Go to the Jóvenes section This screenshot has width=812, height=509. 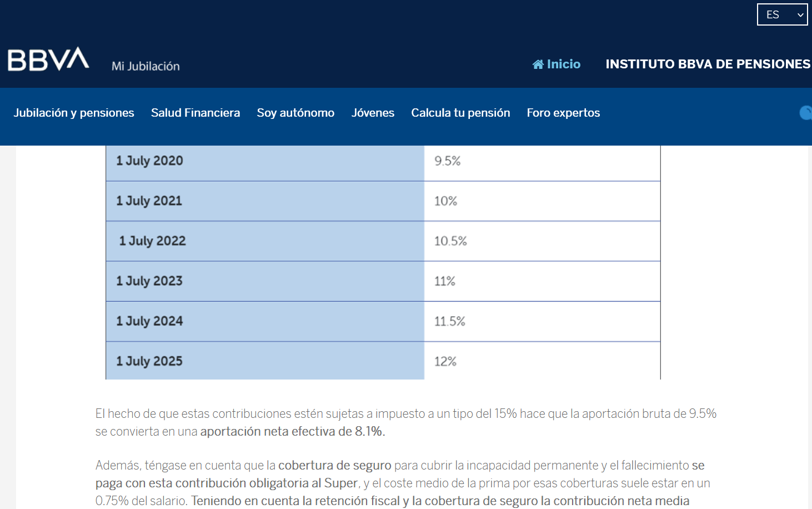click(373, 113)
